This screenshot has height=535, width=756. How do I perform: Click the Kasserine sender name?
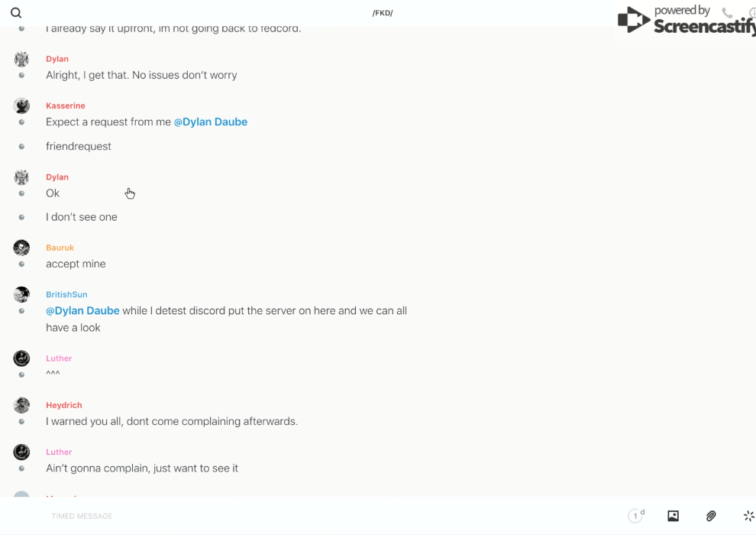click(66, 105)
